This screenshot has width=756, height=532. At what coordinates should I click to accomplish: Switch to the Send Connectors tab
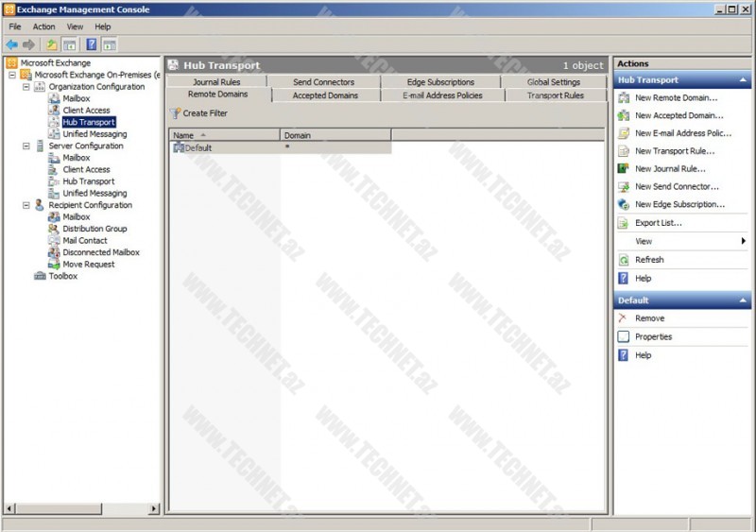(x=323, y=82)
